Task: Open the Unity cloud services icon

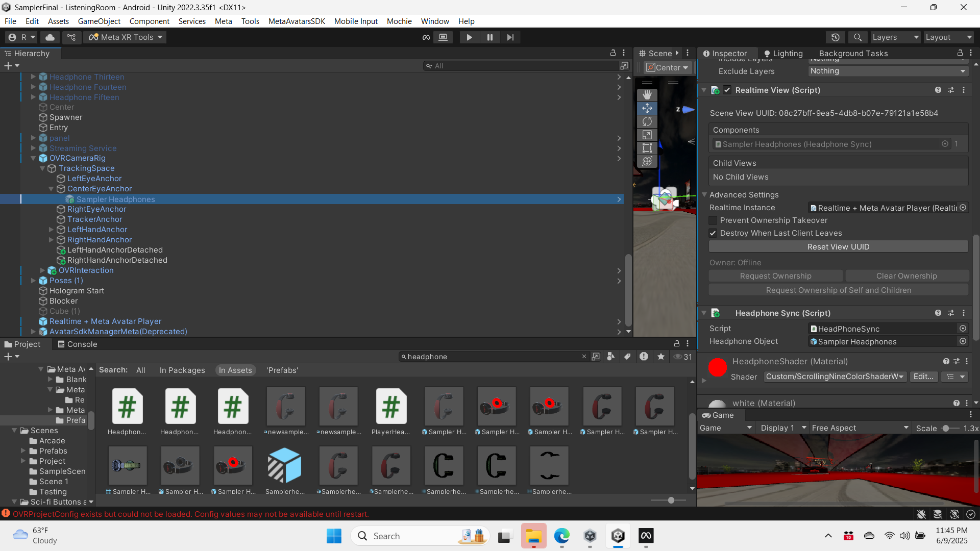Action: 50,37
